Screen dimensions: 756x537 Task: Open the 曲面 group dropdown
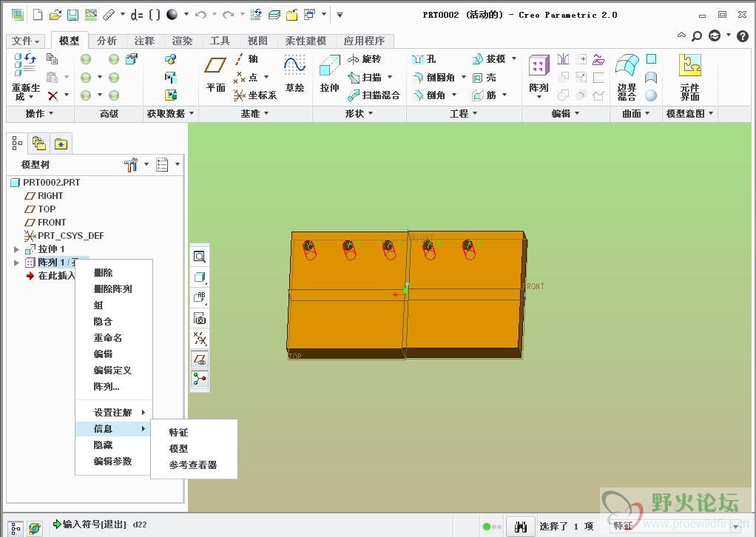636,114
